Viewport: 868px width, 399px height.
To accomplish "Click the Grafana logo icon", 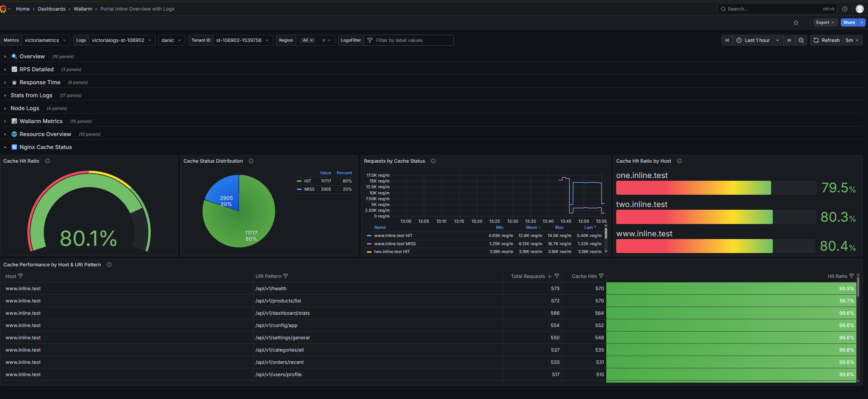I will (3, 9).
